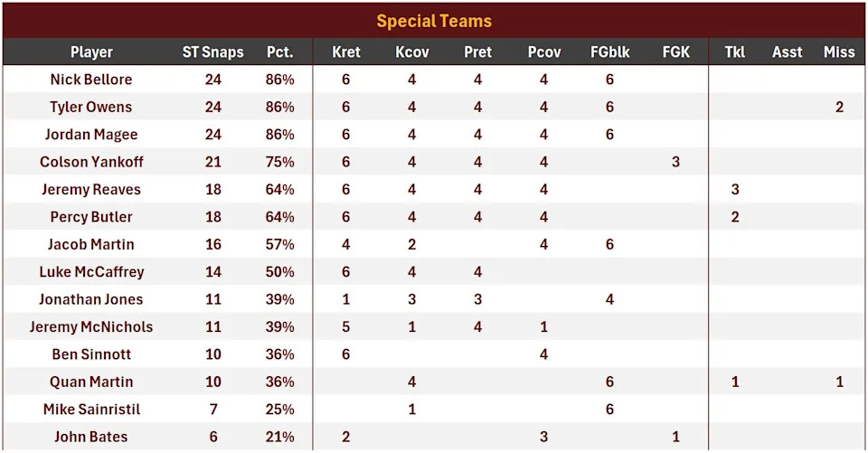Select the Pct. column header
The image size is (868, 453).
[280, 52]
